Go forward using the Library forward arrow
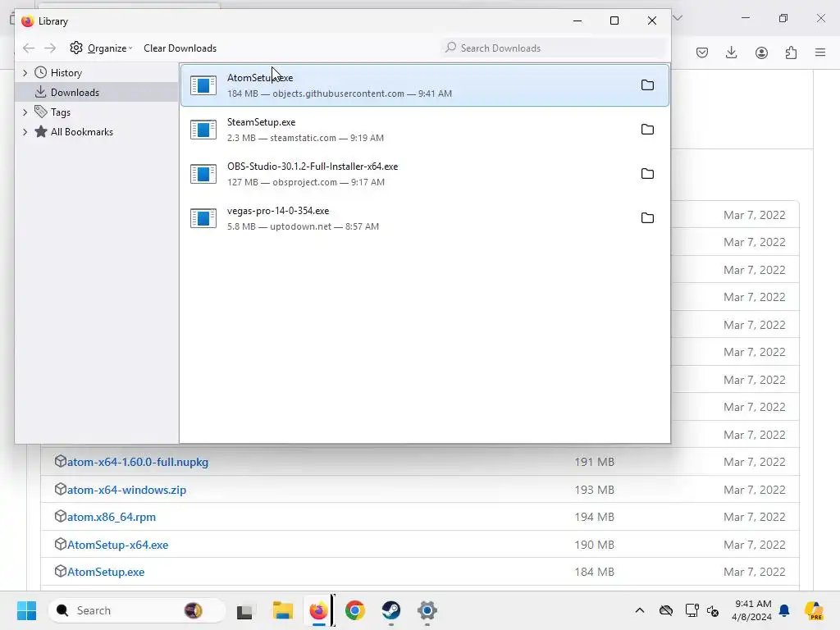 (50, 48)
